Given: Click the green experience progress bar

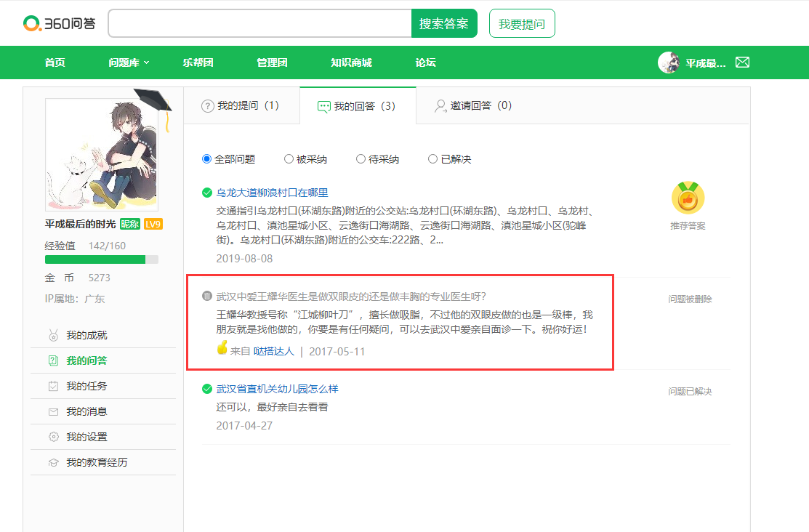Looking at the screenshot, I should click(x=102, y=259).
